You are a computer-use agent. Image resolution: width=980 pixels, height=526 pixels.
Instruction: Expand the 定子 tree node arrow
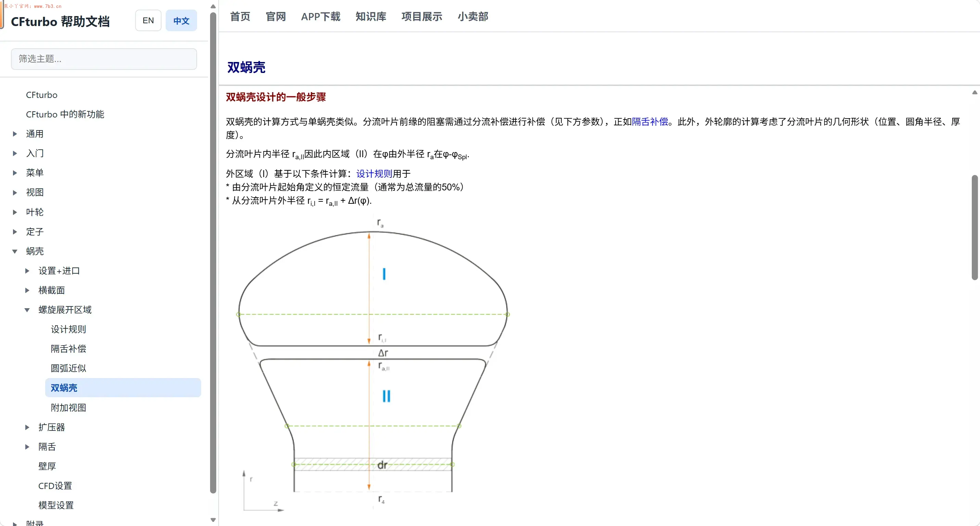tap(15, 232)
